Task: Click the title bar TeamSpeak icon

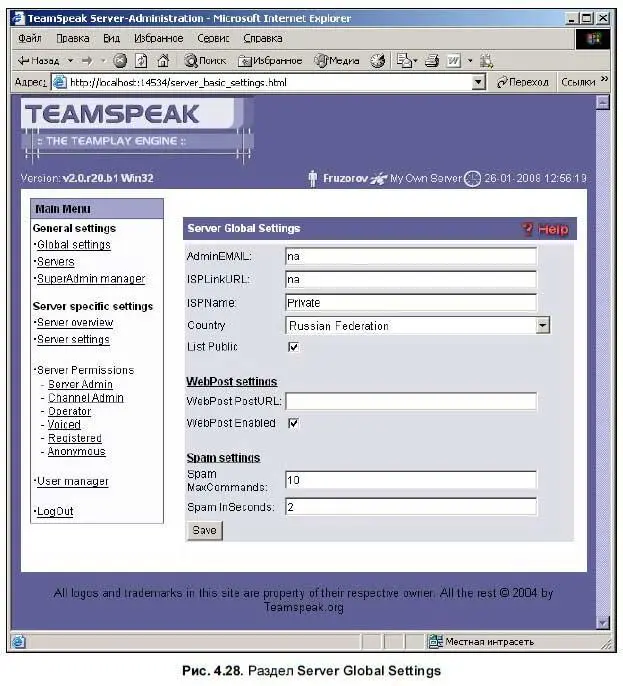Action: 18,18
